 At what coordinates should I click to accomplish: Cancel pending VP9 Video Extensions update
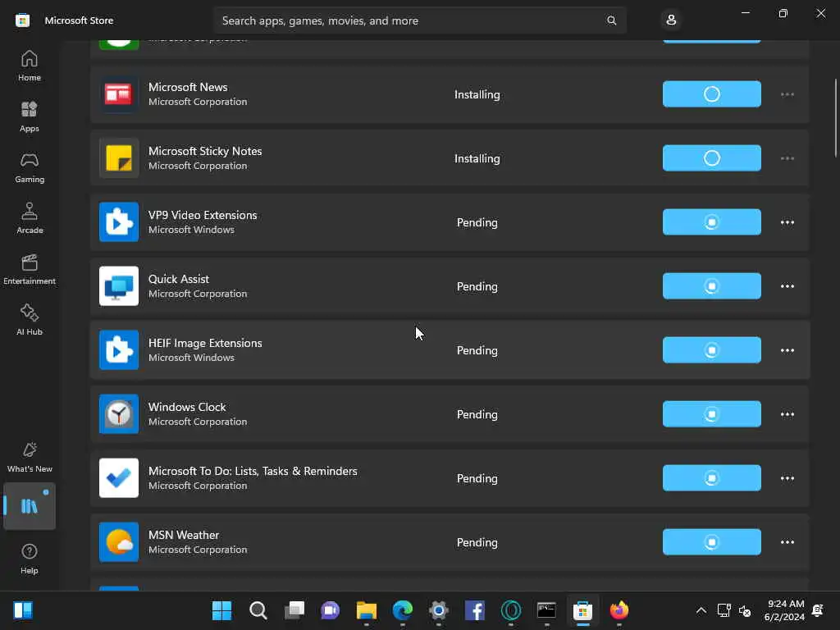pyautogui.click(x=711, y=222)
